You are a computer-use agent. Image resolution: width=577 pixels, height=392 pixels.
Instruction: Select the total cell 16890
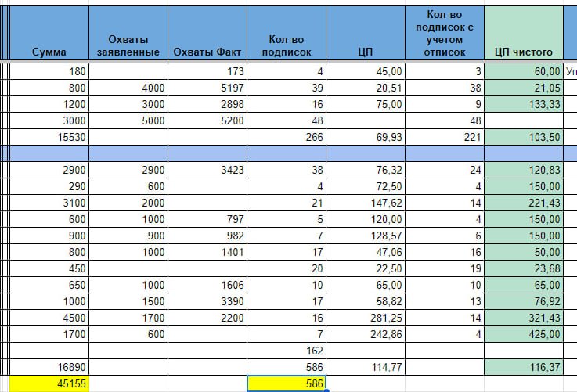pyautogui.click(x=49, y=367)
